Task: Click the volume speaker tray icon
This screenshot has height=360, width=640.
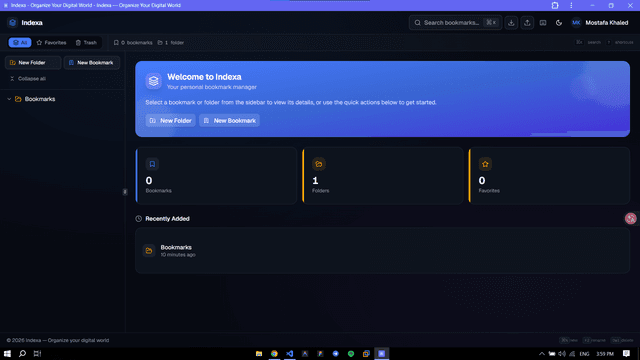Action: tap(562, 353)
